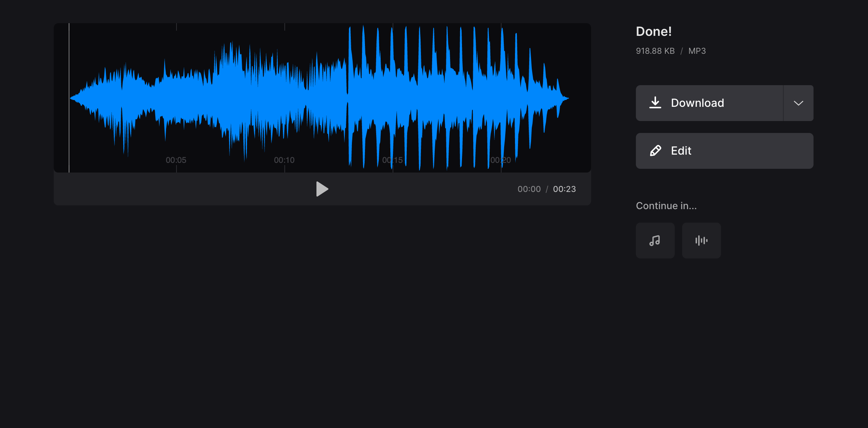This screenshot has height=428, width=868.
Task: Click the blue audio waveform
Action: coord(319,98)
